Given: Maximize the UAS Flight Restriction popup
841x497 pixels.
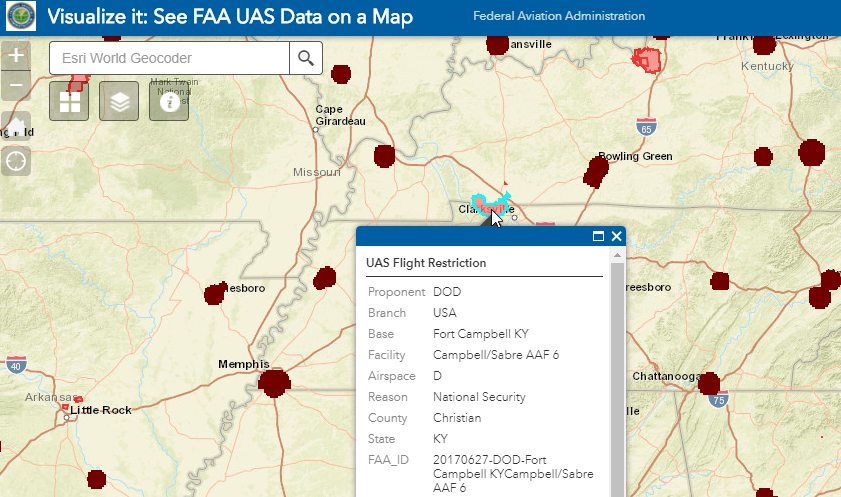Looking at the screenshot, I should tap(598, 237).
